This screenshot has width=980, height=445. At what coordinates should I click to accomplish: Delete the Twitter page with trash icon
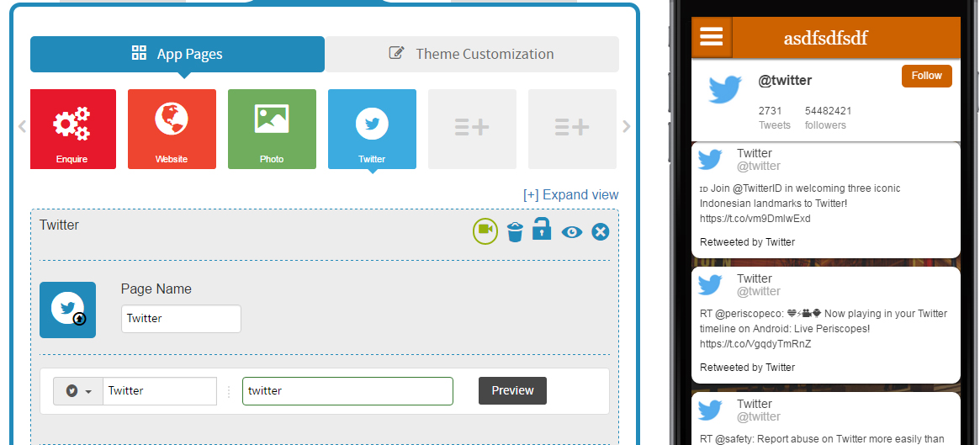(x=514, y=232)
